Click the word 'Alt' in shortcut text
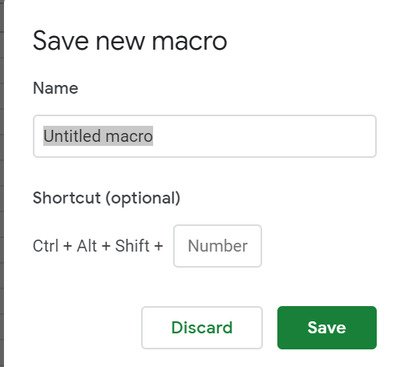This screenshot has width=400, height=367. (87, 246)
